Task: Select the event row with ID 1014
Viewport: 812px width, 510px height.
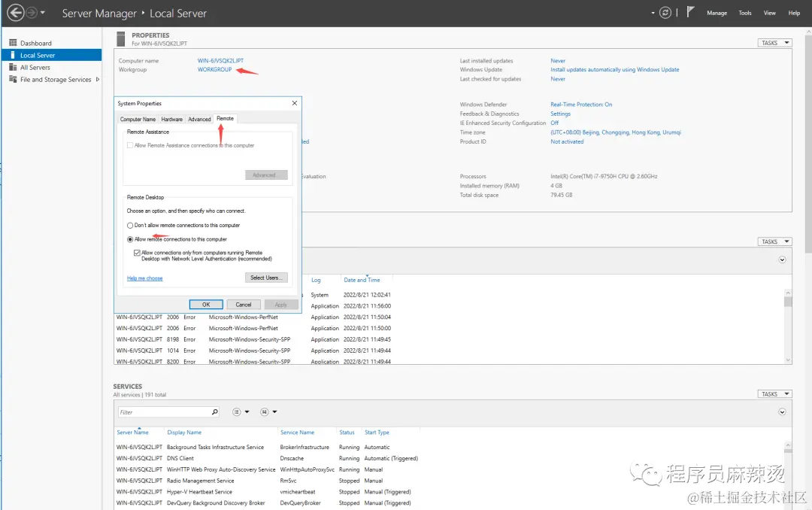Action: coord(254,351)
